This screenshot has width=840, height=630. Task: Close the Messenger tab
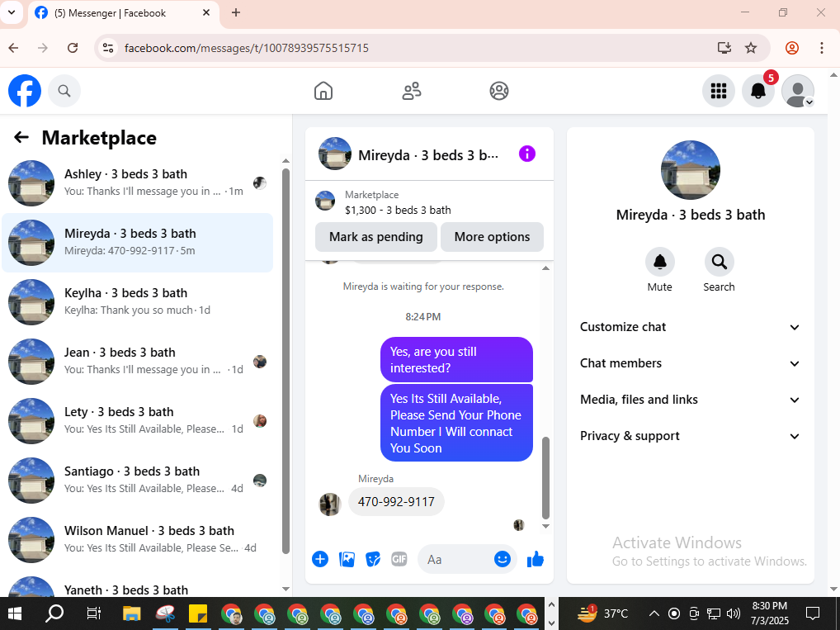click(206, 13)
